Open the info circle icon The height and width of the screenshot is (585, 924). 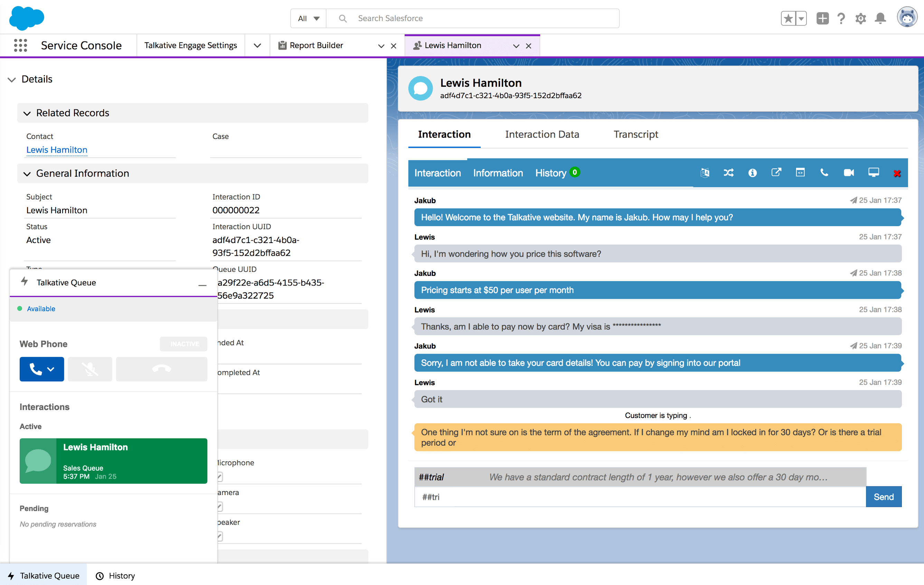[752, 173]
